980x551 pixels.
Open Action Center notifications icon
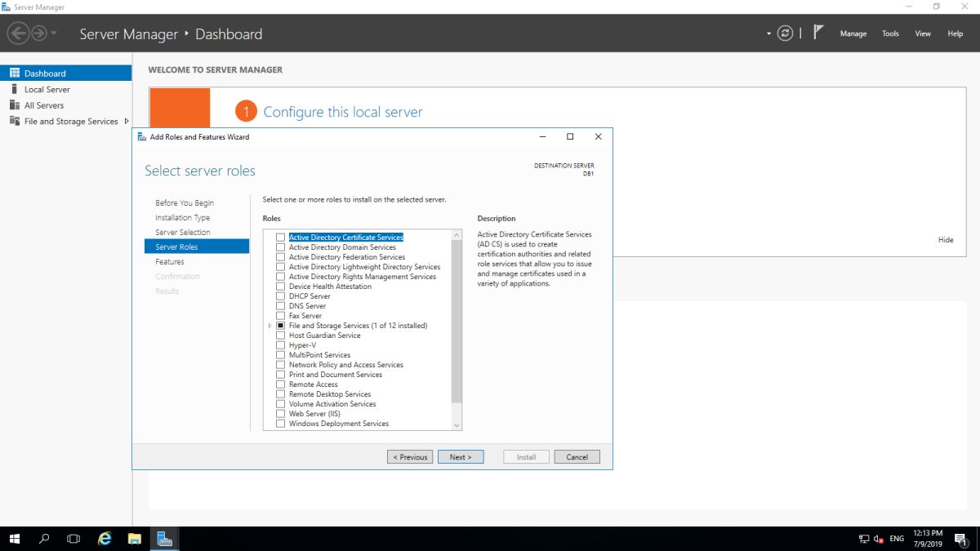pos(960,539)
